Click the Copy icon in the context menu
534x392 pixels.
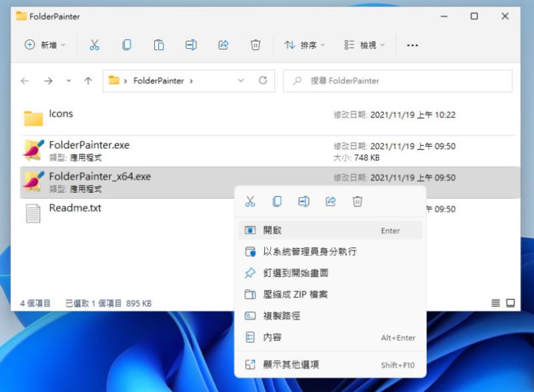[277, 201]
